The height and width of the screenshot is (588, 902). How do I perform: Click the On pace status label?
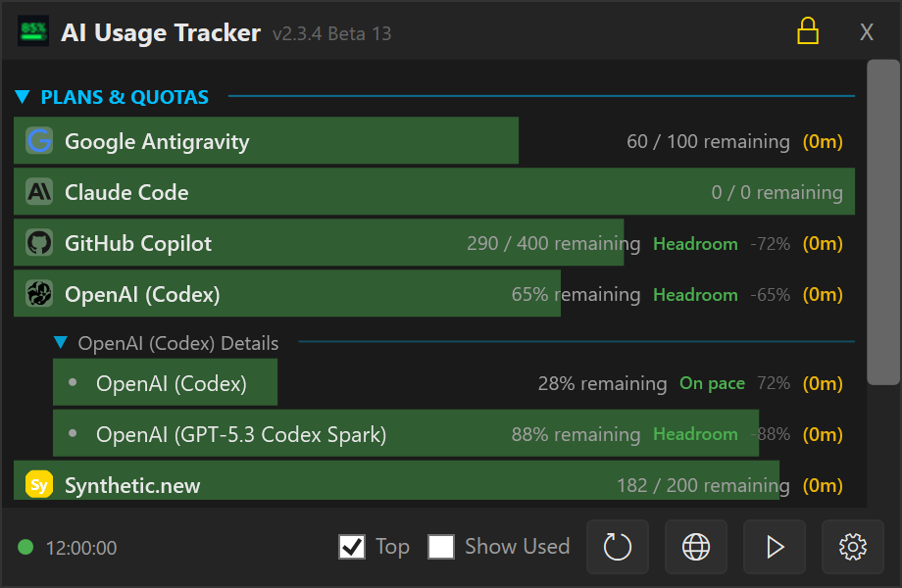tap(712, 383)
